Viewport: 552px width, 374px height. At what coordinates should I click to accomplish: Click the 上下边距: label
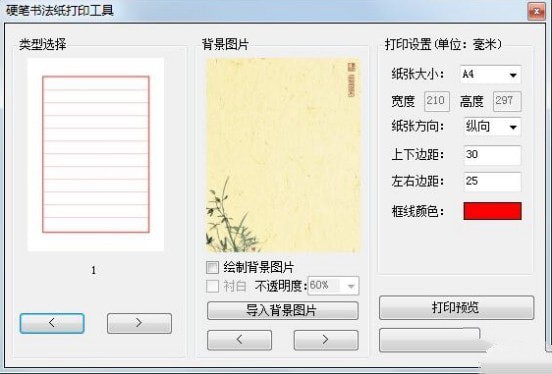point(418,155)
